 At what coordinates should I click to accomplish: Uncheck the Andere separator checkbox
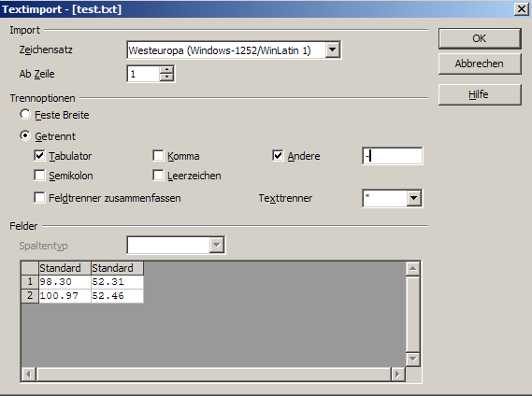(x=278, y=156)
